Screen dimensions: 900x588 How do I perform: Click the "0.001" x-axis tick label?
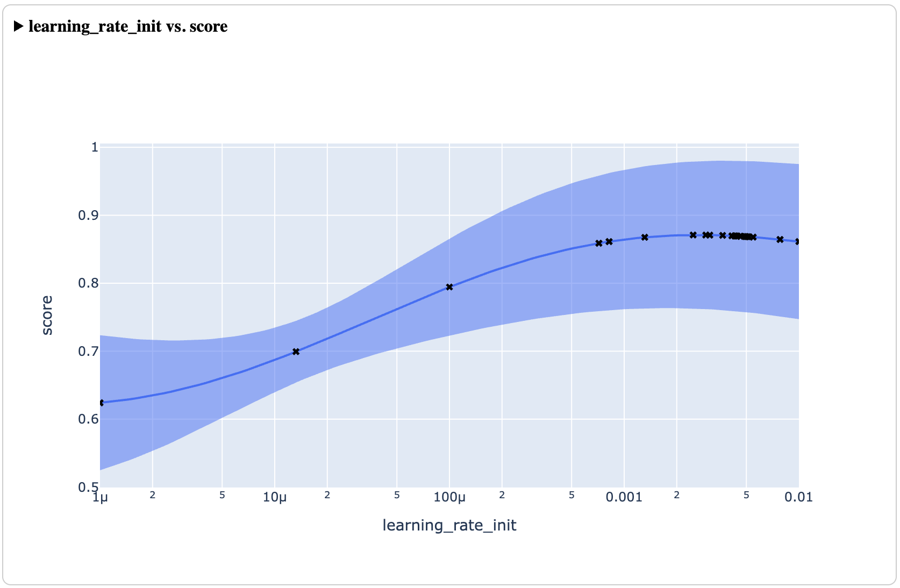pos(624,498)
